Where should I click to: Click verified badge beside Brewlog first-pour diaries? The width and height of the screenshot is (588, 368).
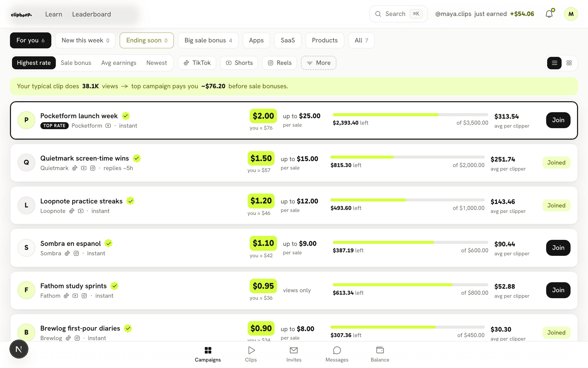[128, 328]
